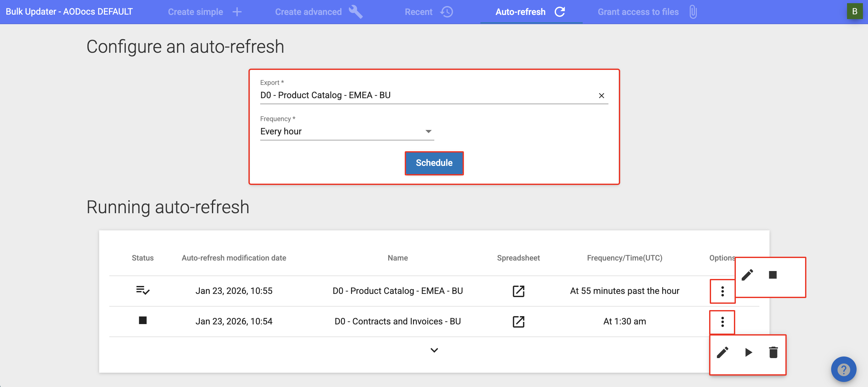
Task: Click the date Jan 23, 2026, 10:54
Action: click(234, 322)
